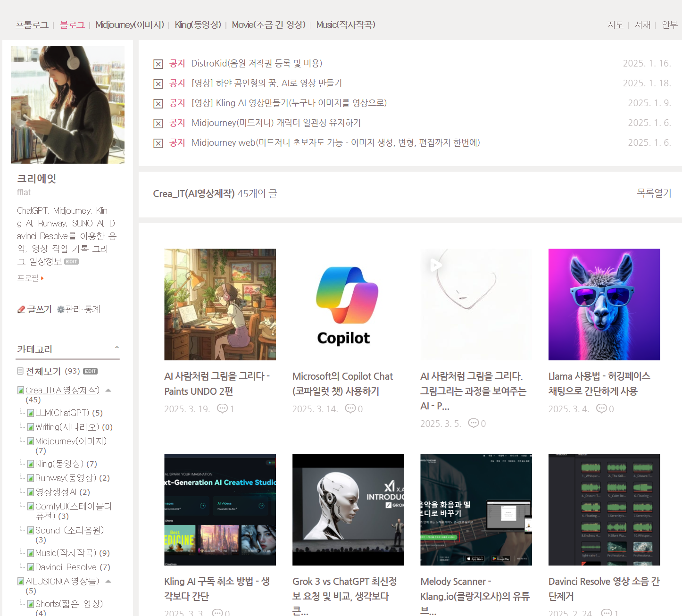
Task: Click the comment bubble under the 2025. 3. 5. post
Action: [474, 423]
